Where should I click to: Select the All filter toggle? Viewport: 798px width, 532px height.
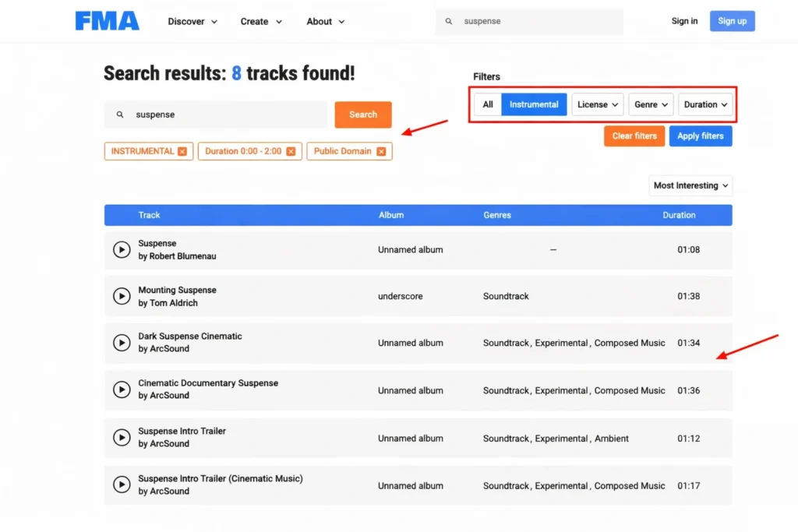coord(488,104)
